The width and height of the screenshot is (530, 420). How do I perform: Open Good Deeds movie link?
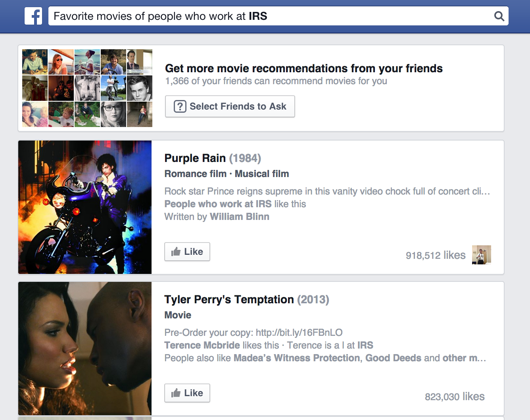pos(394,358)
